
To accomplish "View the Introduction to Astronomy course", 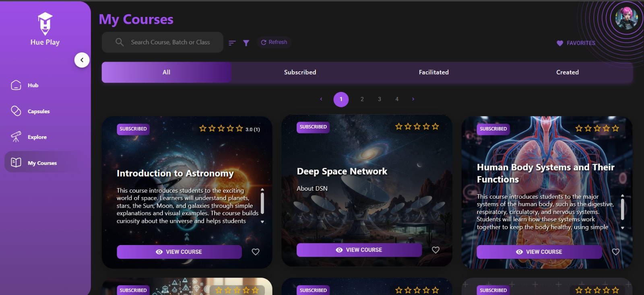I will (180, 252).
